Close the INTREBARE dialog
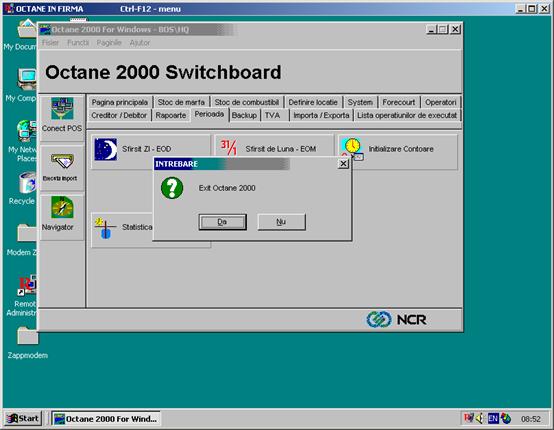The height and width of the screenshot is (430, 554). point(343,164)
